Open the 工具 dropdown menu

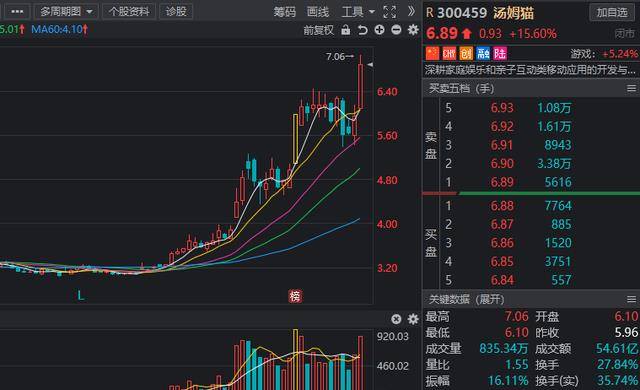(358, 12)
